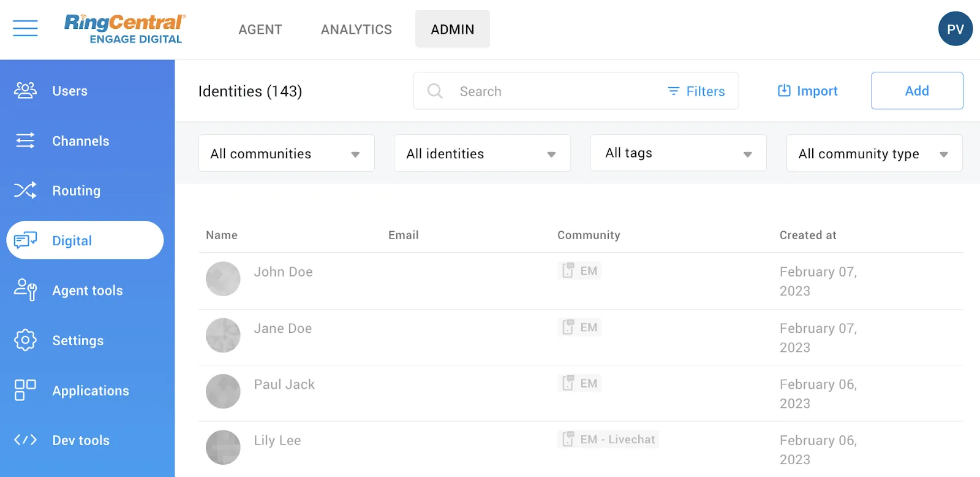Switch to the Agent tab
This screenshot has height=477, width=980.
[260, 29]
